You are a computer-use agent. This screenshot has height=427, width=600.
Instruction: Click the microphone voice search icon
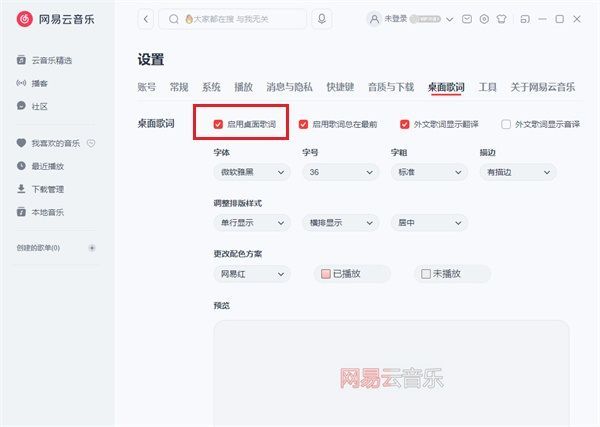coord(322,19)
